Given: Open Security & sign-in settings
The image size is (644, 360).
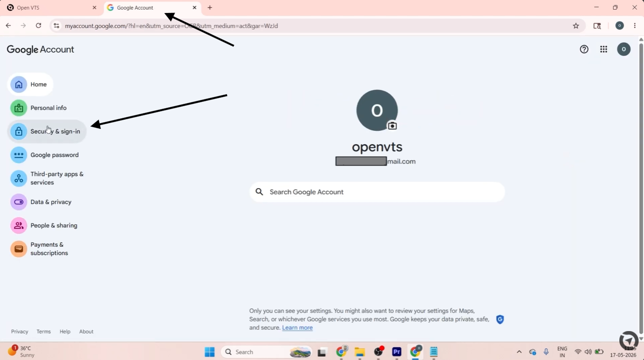Looking at the screenshot, I should pos(47,131).
